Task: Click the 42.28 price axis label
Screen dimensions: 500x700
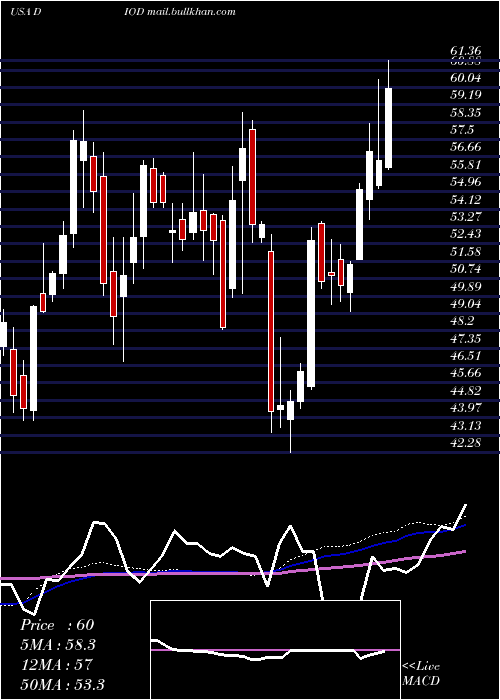Action: (x=465, y=443)
